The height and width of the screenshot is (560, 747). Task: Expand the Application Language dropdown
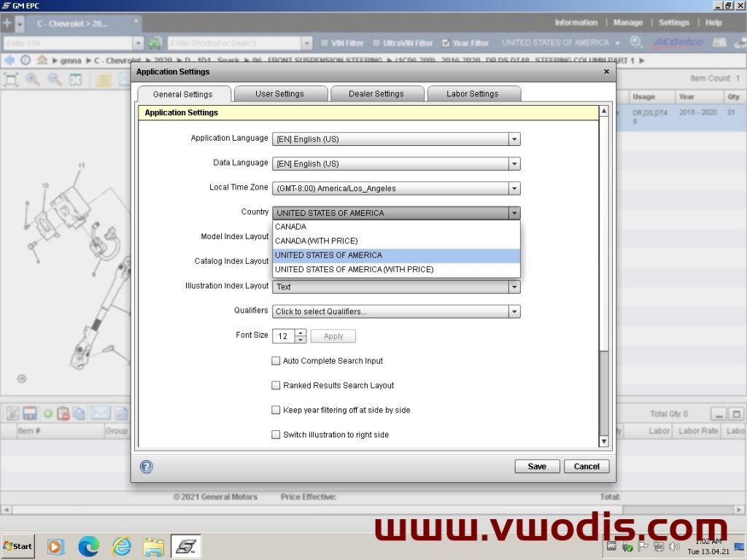coord(514,139)
